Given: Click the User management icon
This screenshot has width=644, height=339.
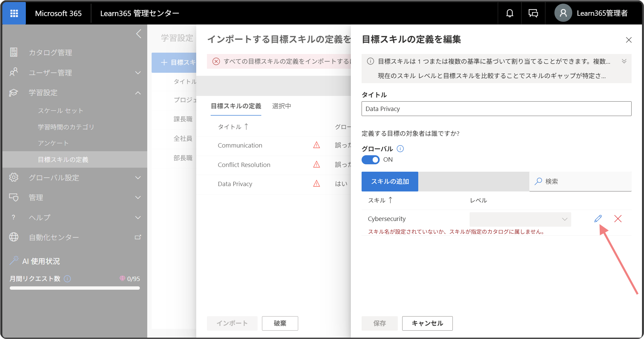Looking at the screenshot, I should 13,72.
